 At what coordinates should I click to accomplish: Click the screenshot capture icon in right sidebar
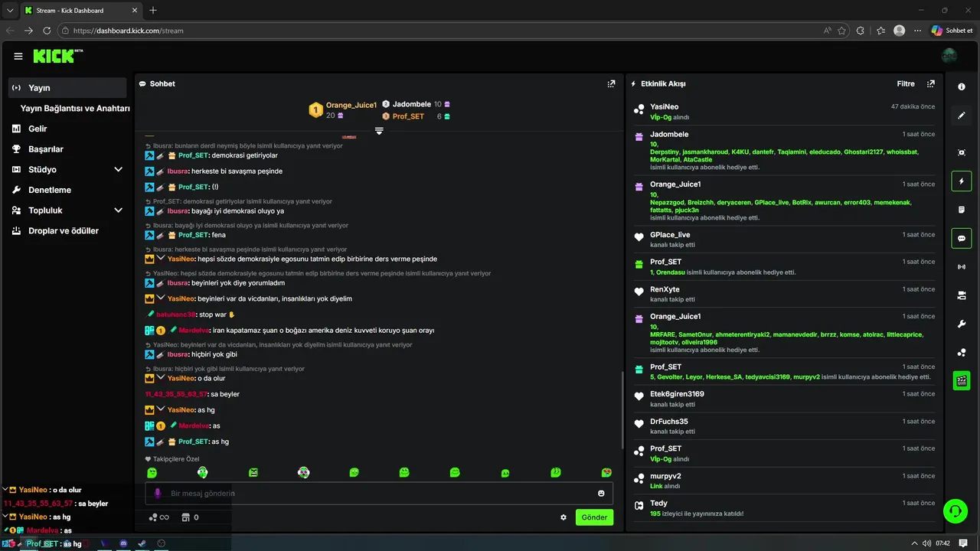click(962, 152)
